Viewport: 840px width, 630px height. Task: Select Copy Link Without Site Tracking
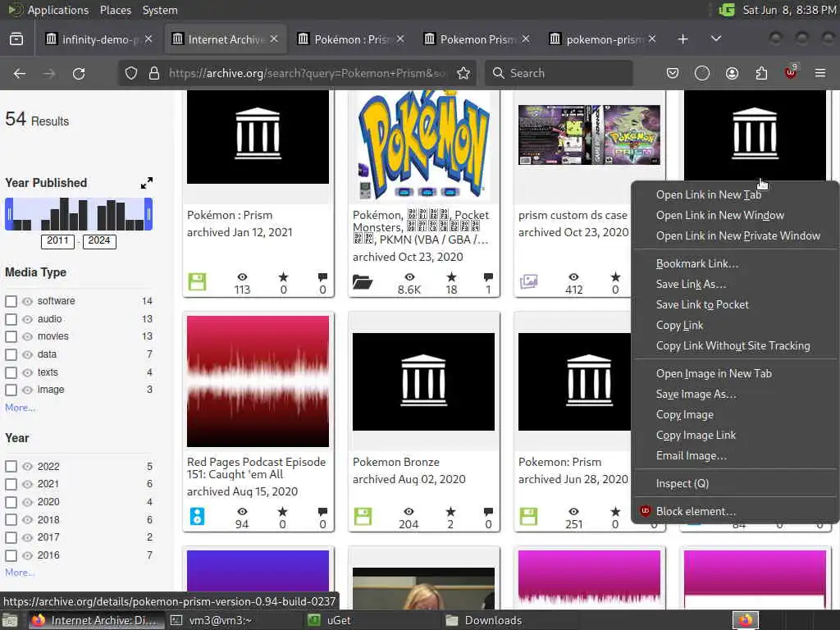tap(733, 346)
